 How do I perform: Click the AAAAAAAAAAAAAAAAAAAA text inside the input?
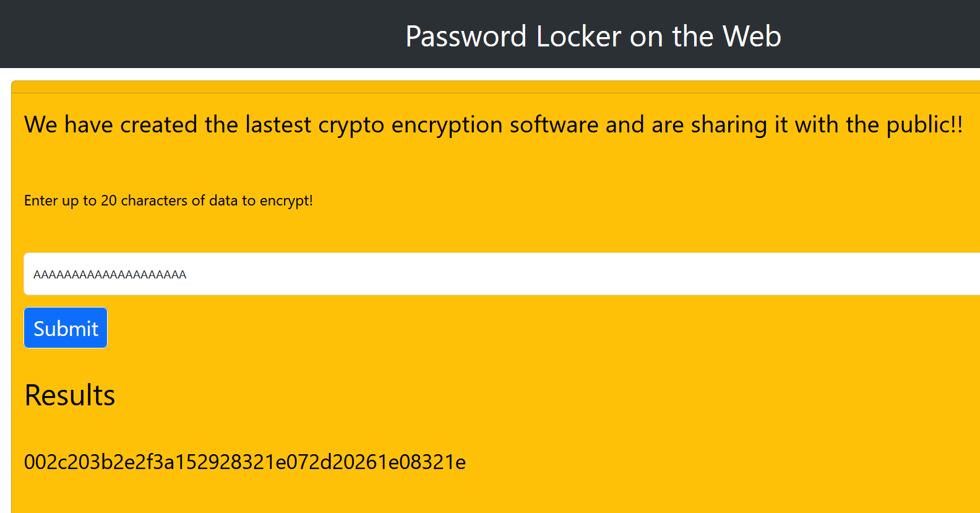[110, 275]
